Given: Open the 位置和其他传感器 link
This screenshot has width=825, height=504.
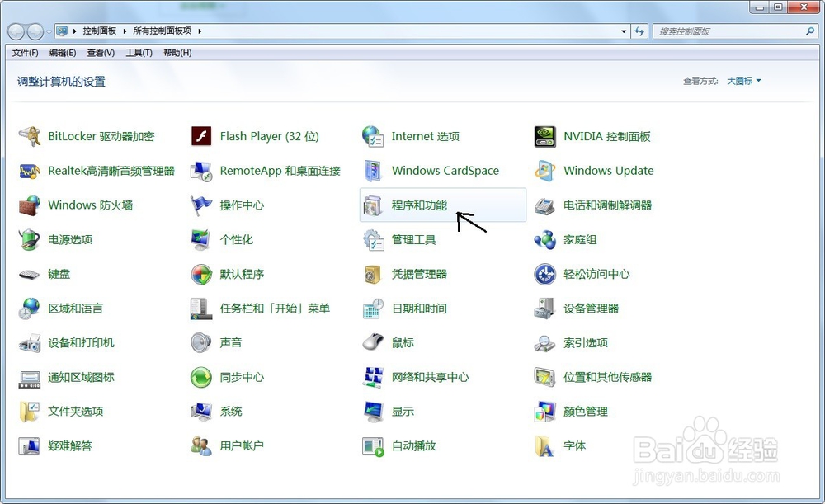Looking at the screenshot, I should [x=607, y=377].
